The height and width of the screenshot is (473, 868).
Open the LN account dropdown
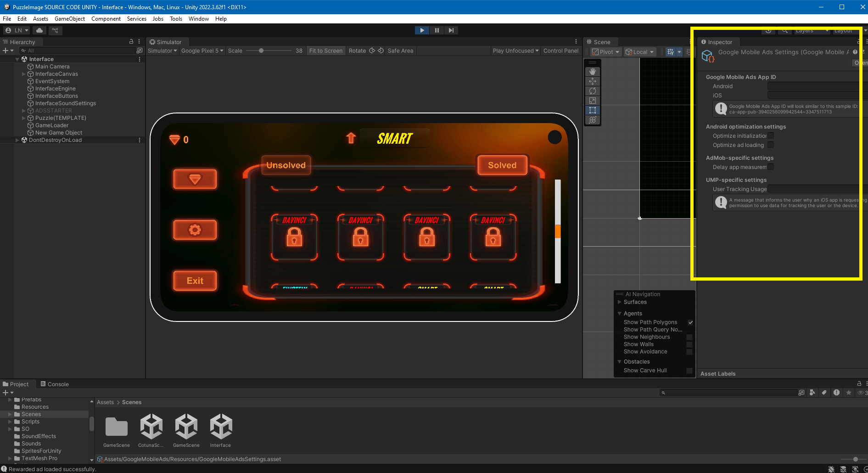click(x=17, y=30)
